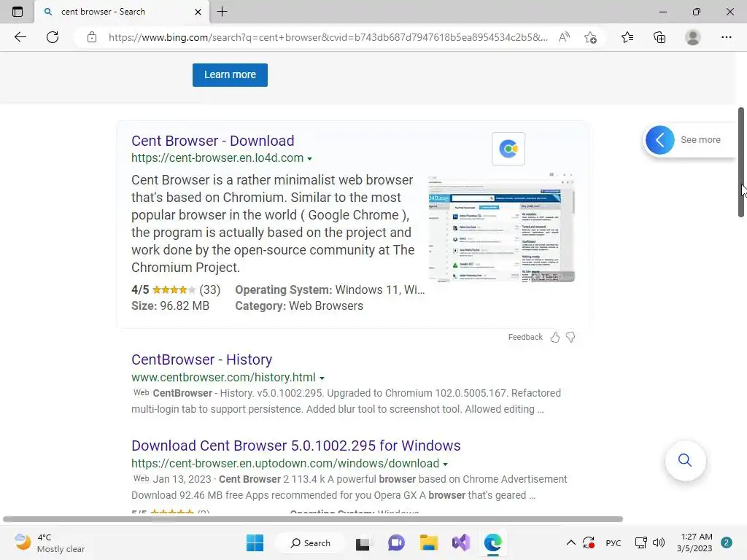The height and width of the screenshot is (560, 747).
Task: Click the address bar URL
Action: pyautogui.click(x=328, y=37)
